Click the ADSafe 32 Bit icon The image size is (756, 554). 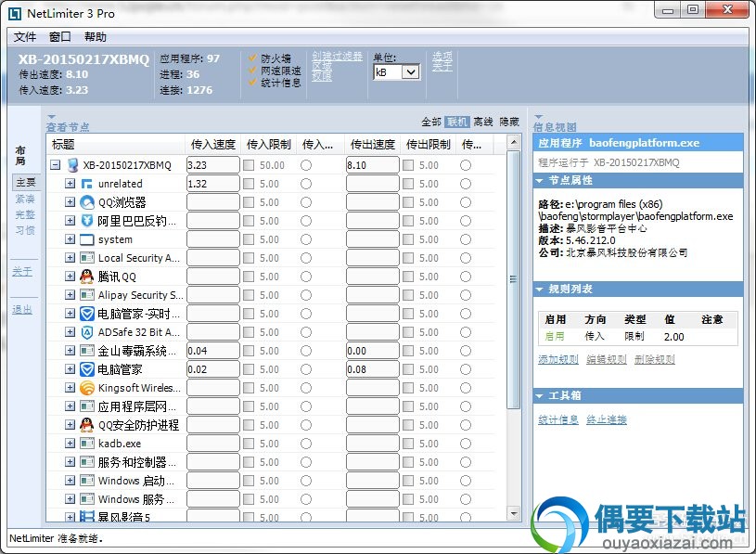[87, 332]
